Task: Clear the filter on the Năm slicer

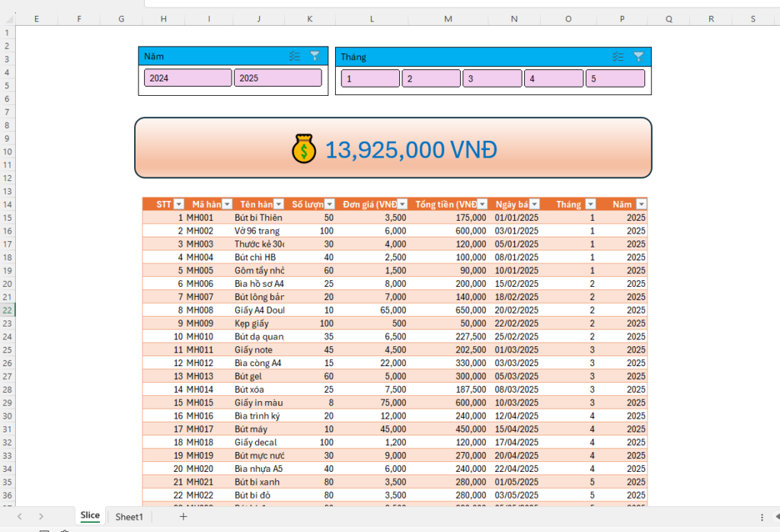Action: click(x=315, y=56)
